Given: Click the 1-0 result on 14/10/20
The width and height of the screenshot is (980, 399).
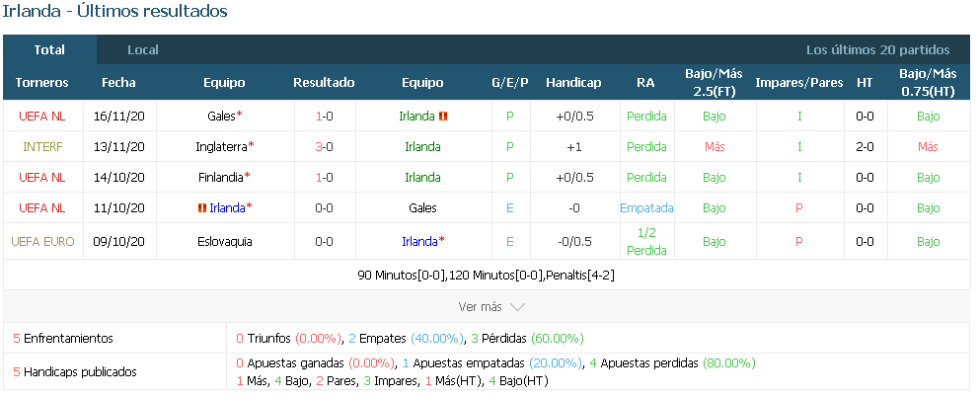Looking at the screenshot, I should [324, 178].
